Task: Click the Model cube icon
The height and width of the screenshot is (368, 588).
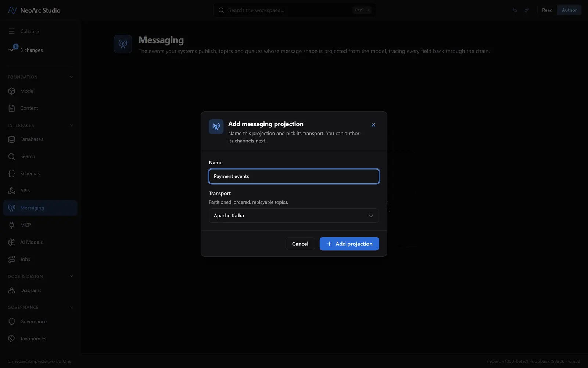Action: coord(12,91)
